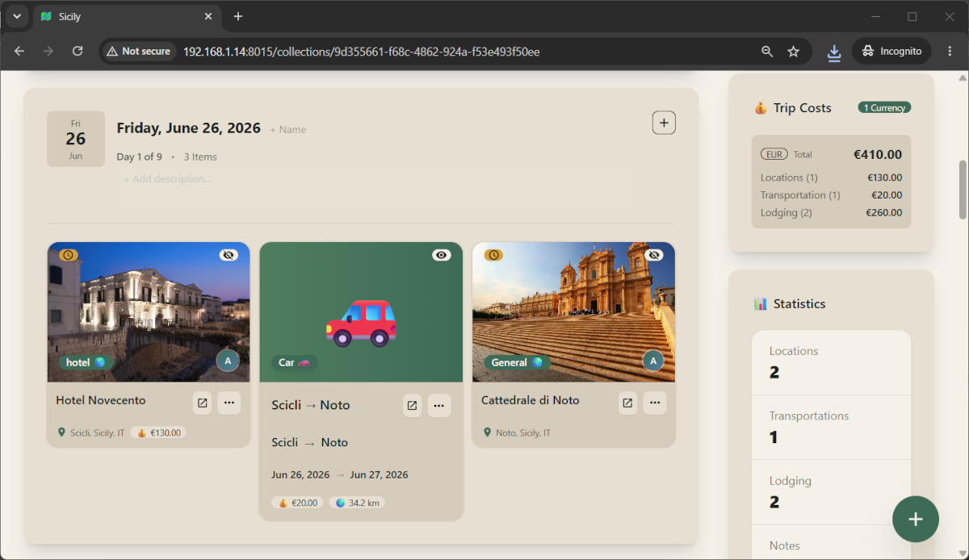Click the avatar A on Cattedrale di Noto card

click(653, 361)
